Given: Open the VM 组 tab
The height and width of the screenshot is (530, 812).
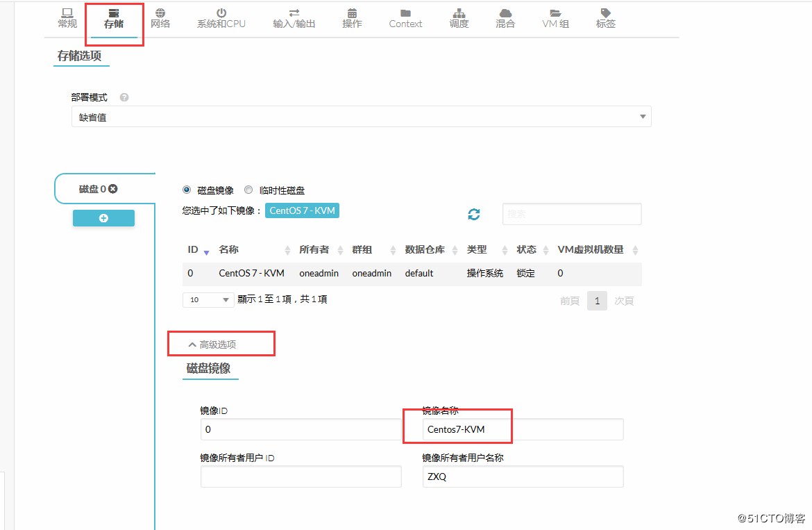Looking at the screenshot, I should (x=556, y=19).
